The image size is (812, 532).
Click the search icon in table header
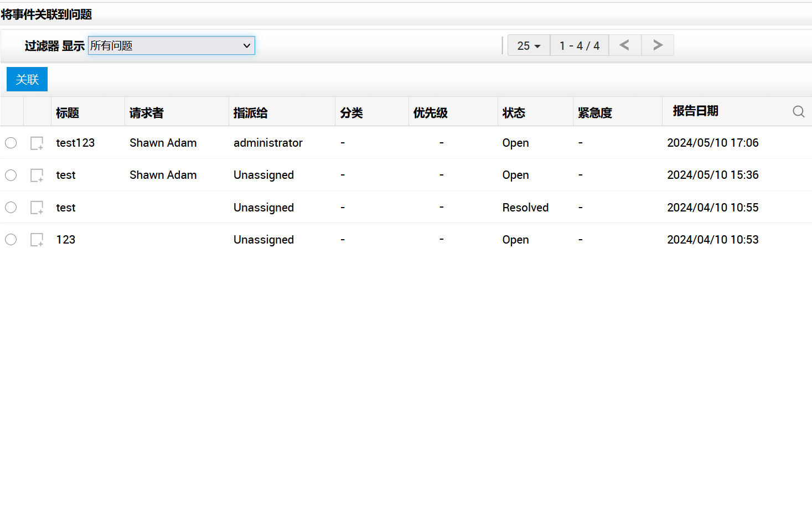pos(798,112)
